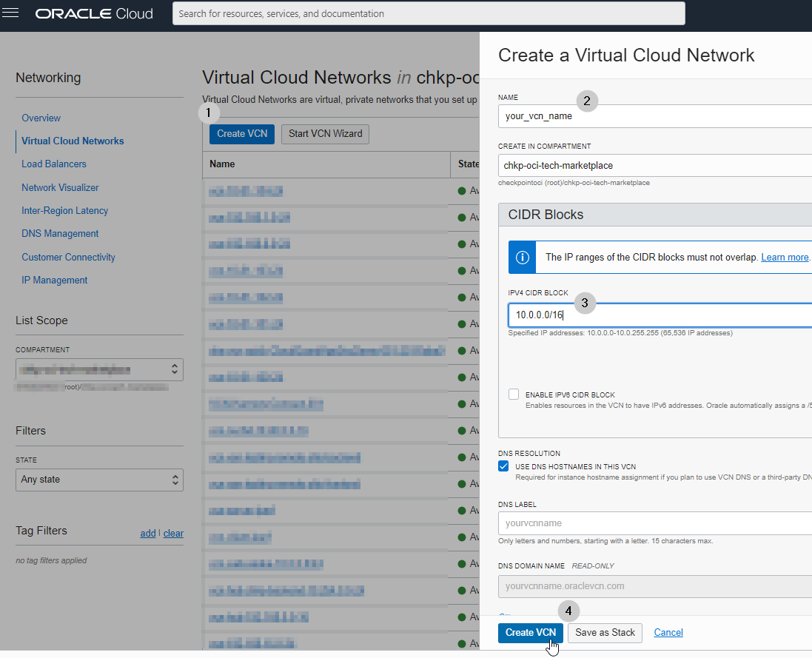Cancel the VCN creation dialog
The width and height of the screenshot is (812, 658).
pos(668,633)
